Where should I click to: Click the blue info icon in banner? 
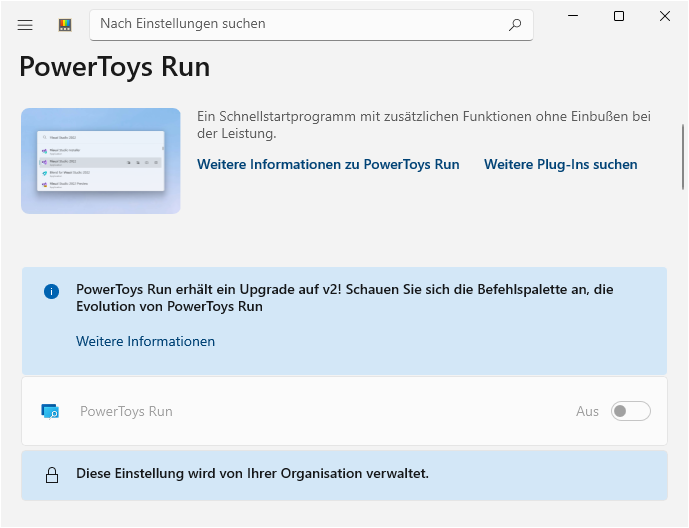click(x=51, y=291)
